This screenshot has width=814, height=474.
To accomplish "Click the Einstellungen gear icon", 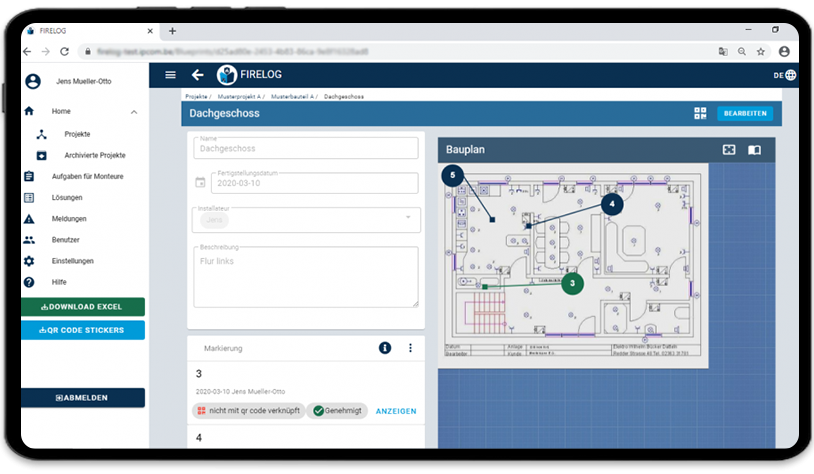I will click(29, 261).
